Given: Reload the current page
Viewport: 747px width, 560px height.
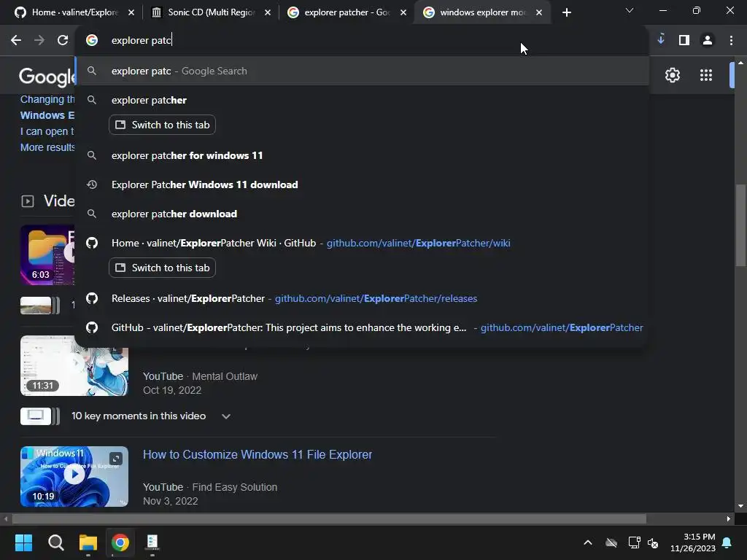Looking at the screenshot, I should [x=63, y=41].
